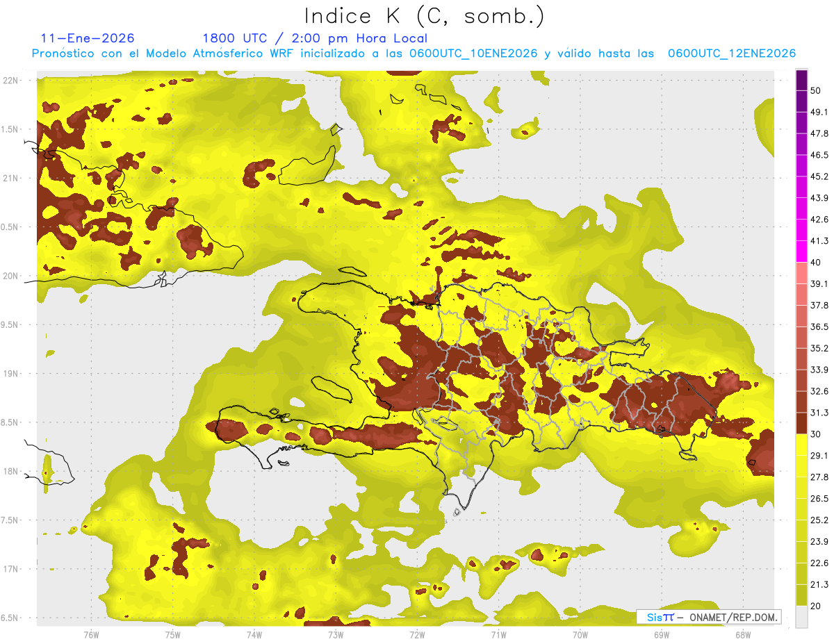The height and width of the screenshot is (644, 834).
Task: Click legend value 43.9
Action: click(819, 198)
